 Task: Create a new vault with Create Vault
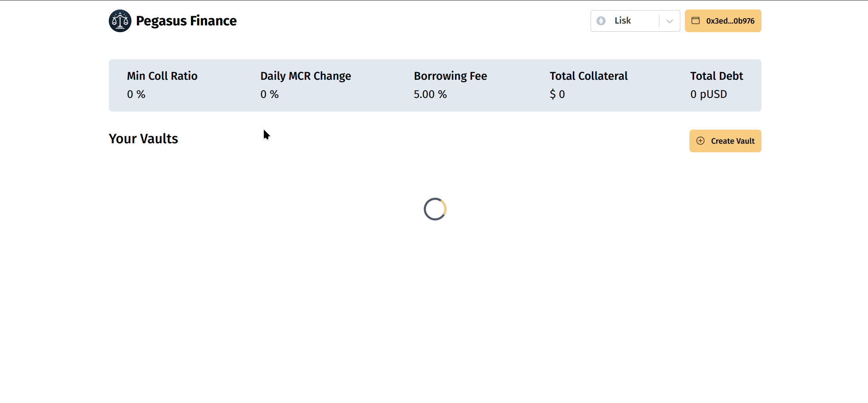[725, 141]
